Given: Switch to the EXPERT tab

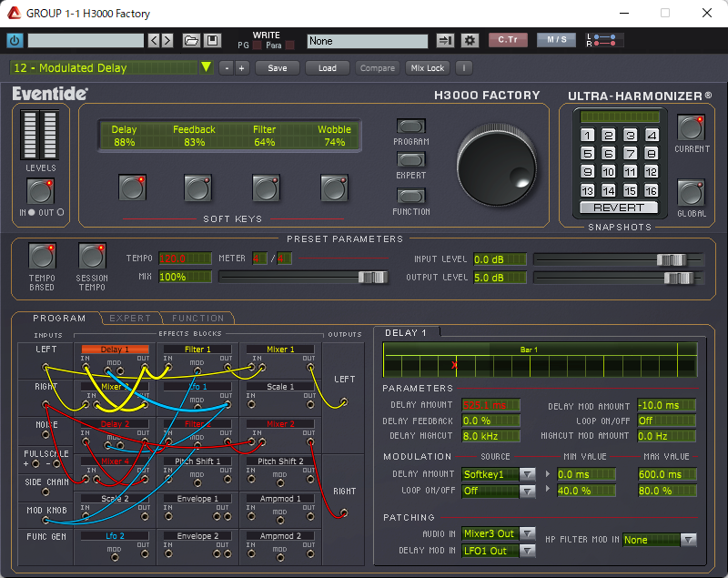Looking at the screenshot, I should tap(130, 318).
